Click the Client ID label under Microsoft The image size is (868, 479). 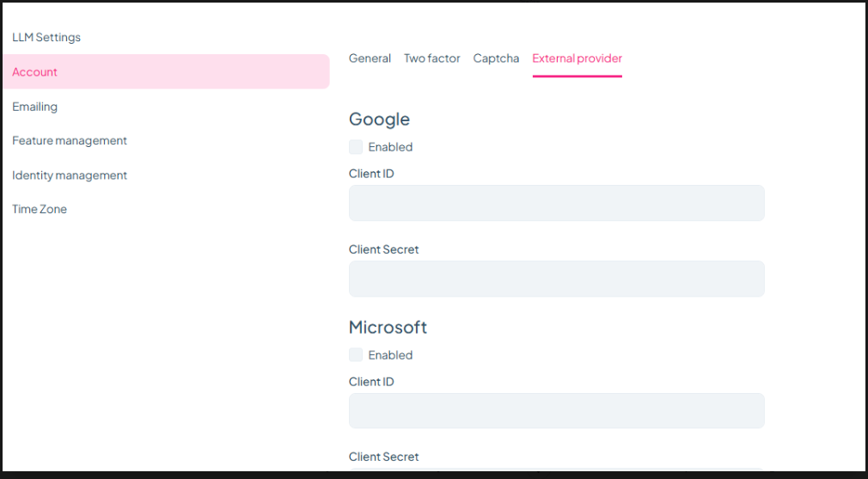coord(371,382)
